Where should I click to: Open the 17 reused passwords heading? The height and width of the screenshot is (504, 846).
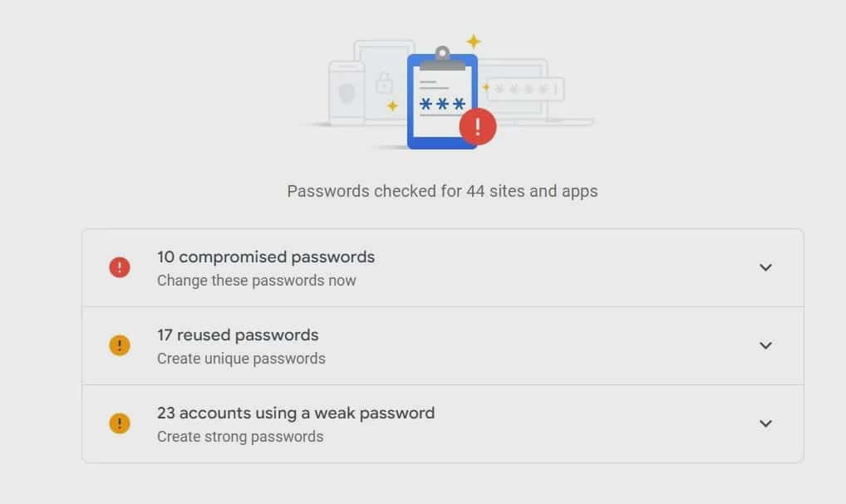(238, 335)
